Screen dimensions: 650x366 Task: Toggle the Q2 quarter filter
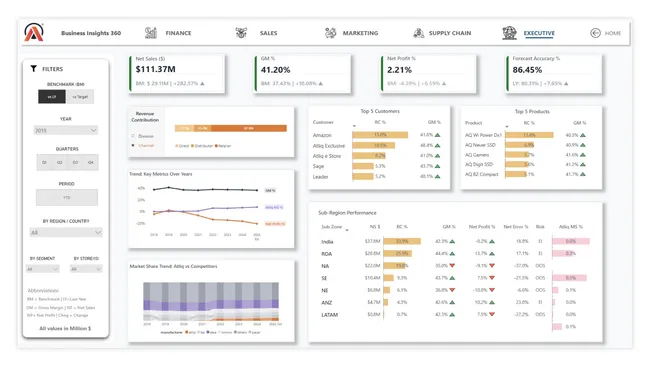click(60, 162)
